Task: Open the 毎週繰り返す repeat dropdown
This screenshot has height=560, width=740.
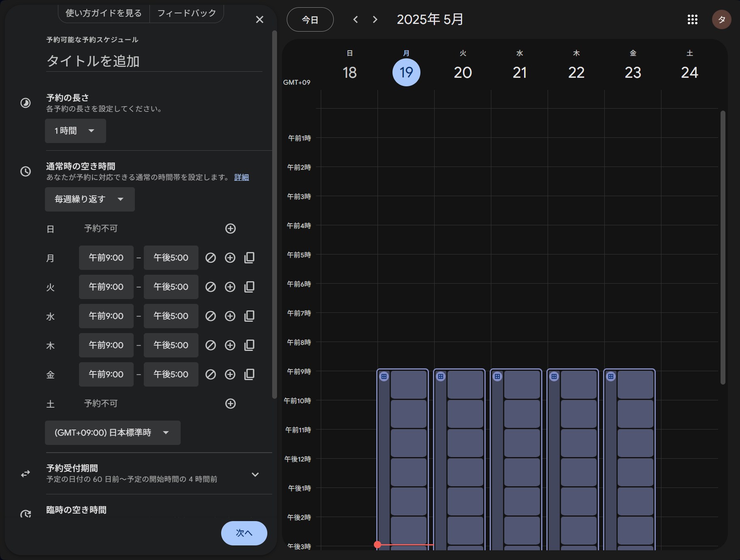Action: pos(90,199)
